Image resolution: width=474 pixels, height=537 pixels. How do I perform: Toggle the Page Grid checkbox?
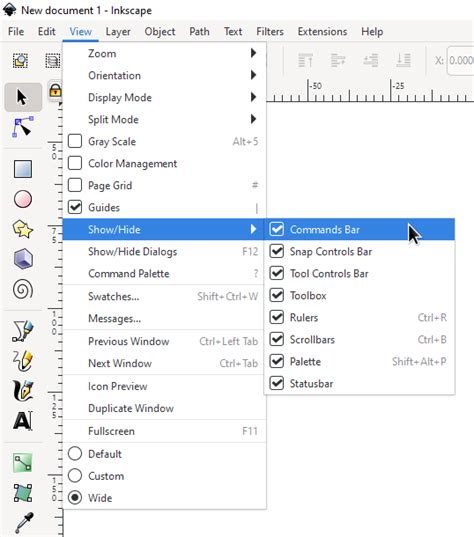(75, 185)
